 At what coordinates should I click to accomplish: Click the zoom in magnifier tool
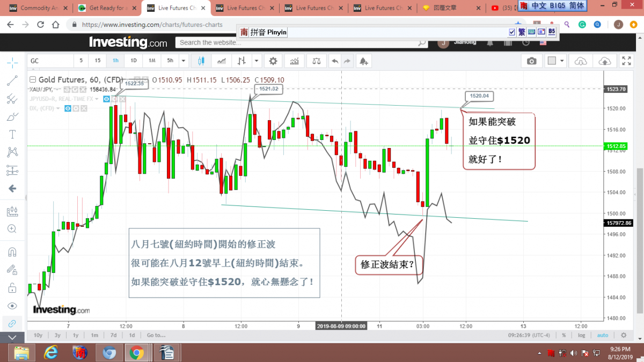[x=12, y=229]
